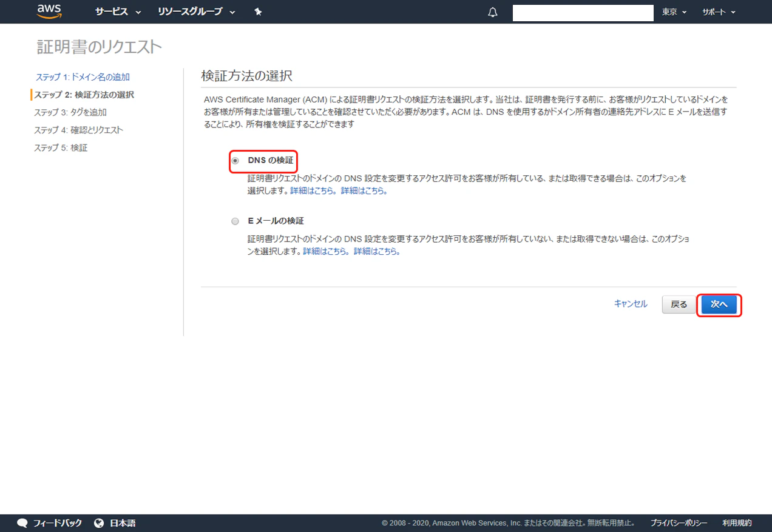Open the 東京 region dropdown
Viewport: 772px width, 532px height.
(x=674, y=12)
